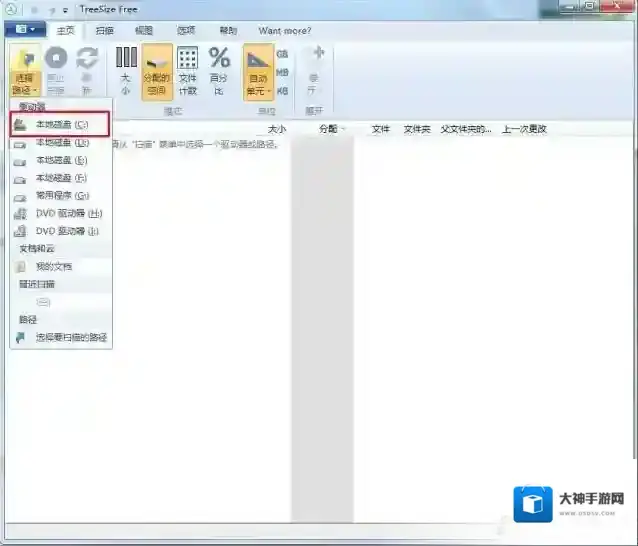Select DVD 驱动器 (I:) entry
Screen dimensions: 638x546
coord(60,231)
